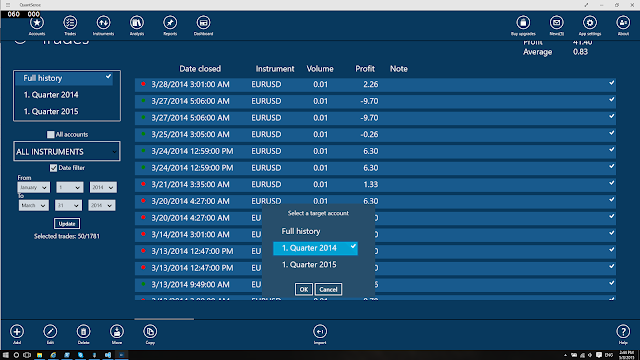
Task: Expand the ALL INSTRUMENTS dropdown
Action: click(67, 151)
